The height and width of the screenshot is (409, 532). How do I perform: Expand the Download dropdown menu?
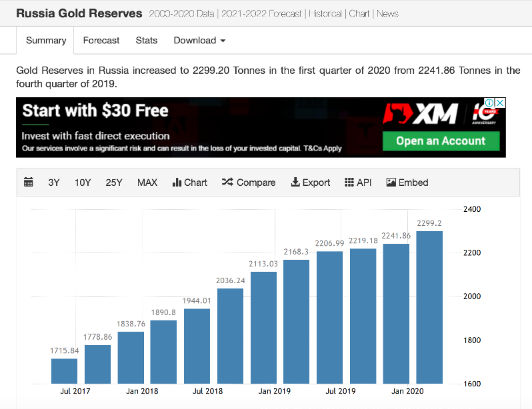coord(199,41)
